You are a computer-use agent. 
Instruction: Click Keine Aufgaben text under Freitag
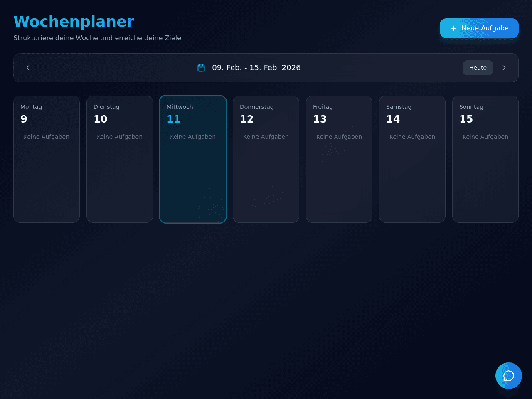[x=339, y=137]
